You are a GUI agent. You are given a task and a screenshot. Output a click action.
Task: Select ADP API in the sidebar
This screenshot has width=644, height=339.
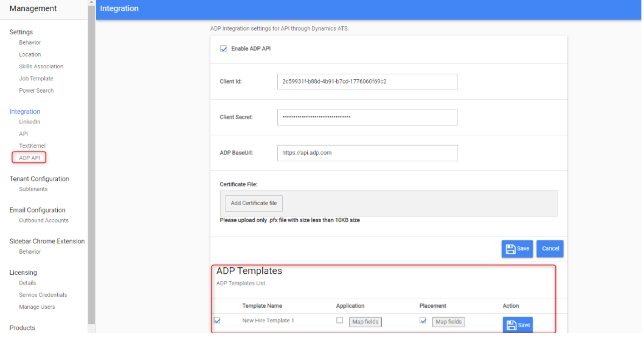tap(29, 158)
